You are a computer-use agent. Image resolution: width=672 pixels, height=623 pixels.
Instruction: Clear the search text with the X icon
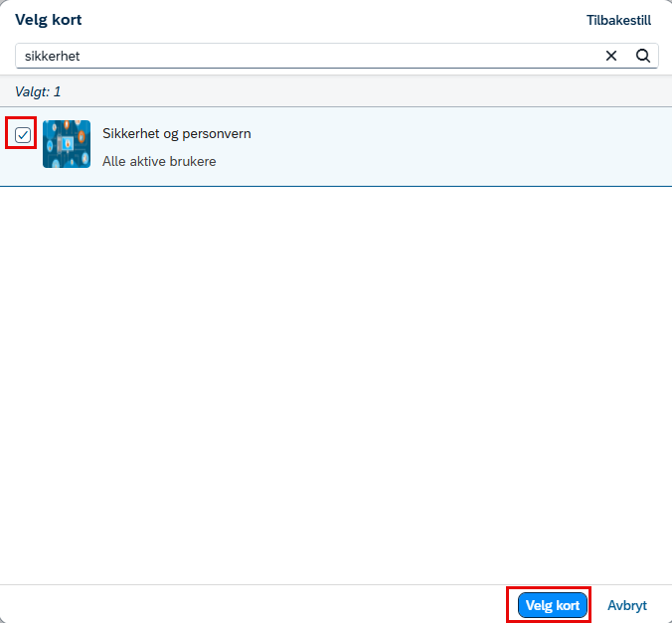click(x=611, y=56)
